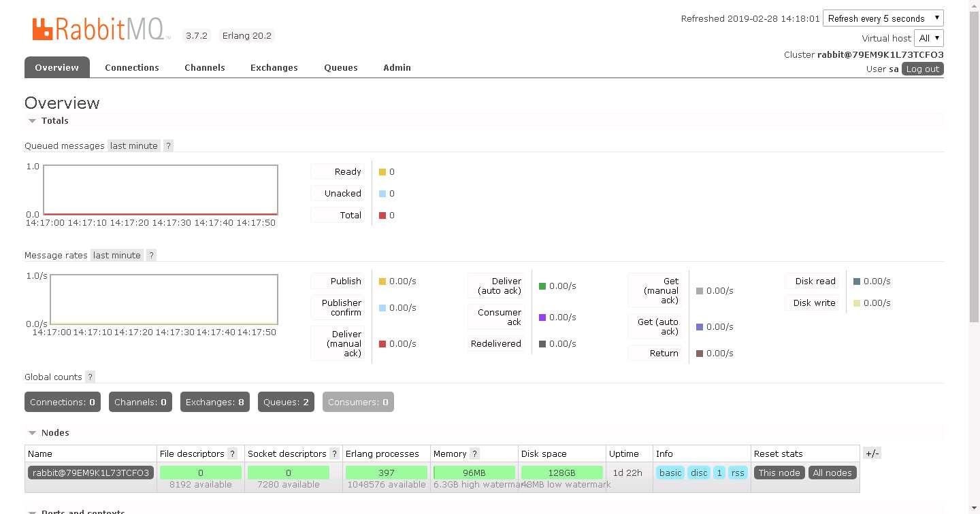980x514 pixels.
Task: Click the node info tag 1
Action: 719,473
